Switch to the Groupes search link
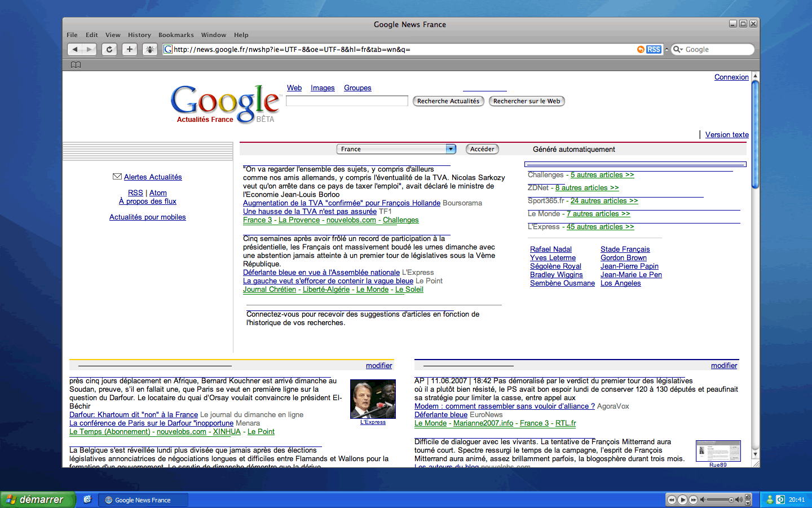The height and width of the screenshot is (508, 812). (358, 88)
